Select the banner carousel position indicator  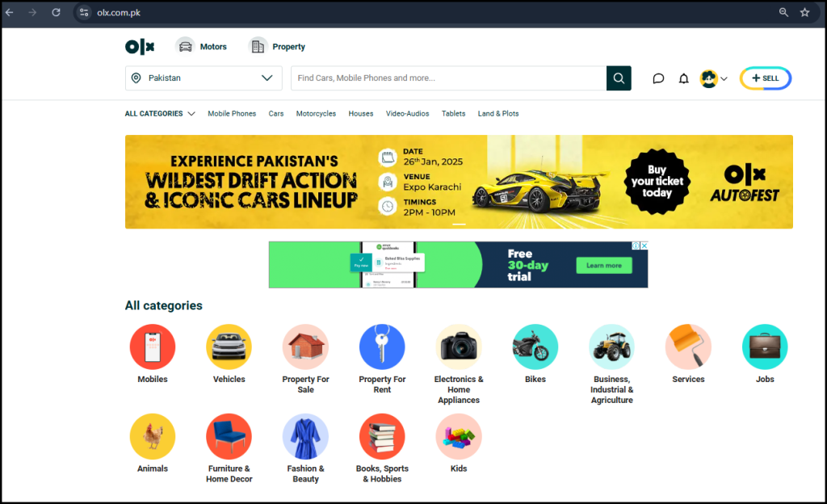(x=458, y=224)
